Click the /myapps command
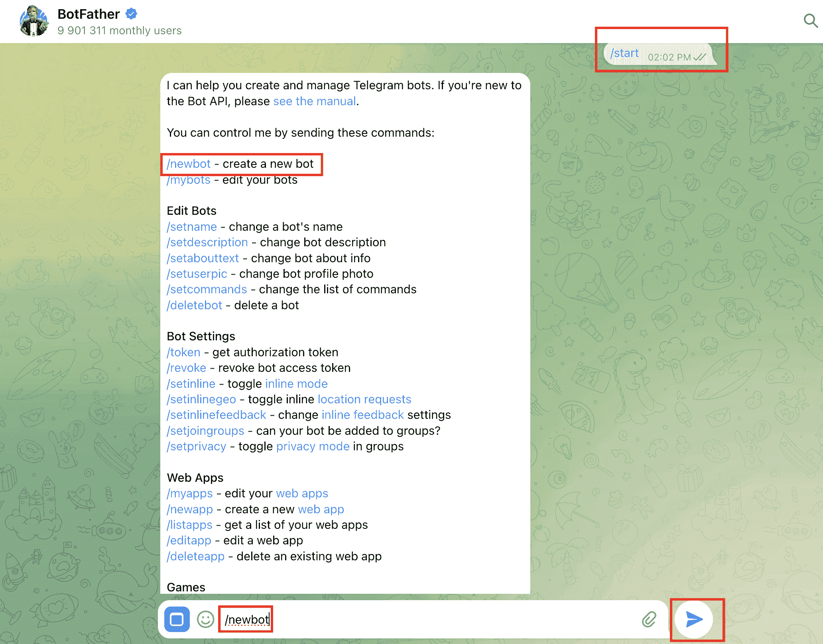The width and height of the screenshot is (823, 644). (190, 493)
